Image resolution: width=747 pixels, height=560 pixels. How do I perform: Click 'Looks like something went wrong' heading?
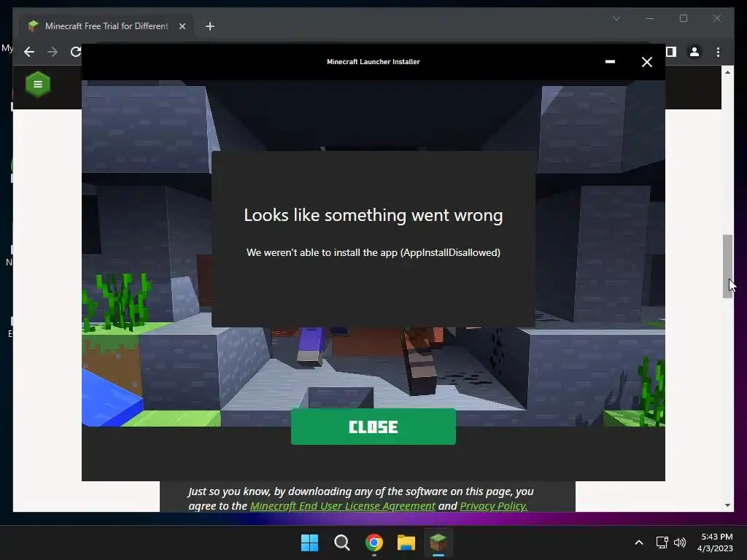click(373, 215)
